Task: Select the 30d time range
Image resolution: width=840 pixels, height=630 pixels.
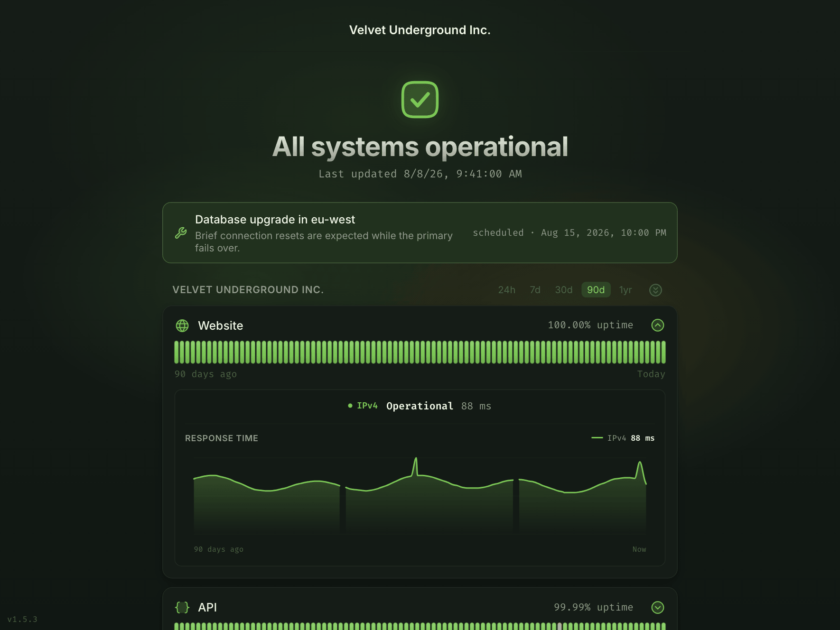Action: (564, 290)
